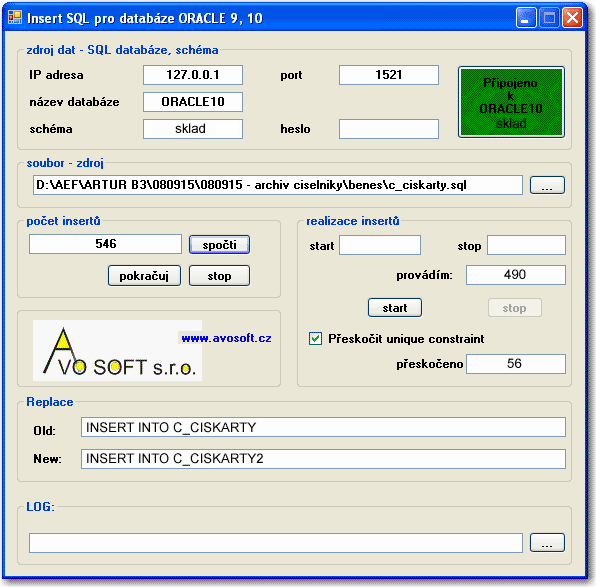Screen dimensions: 596x587
Task: Click zdroj dat - SQL databáze group title
Action: [122, 50]
